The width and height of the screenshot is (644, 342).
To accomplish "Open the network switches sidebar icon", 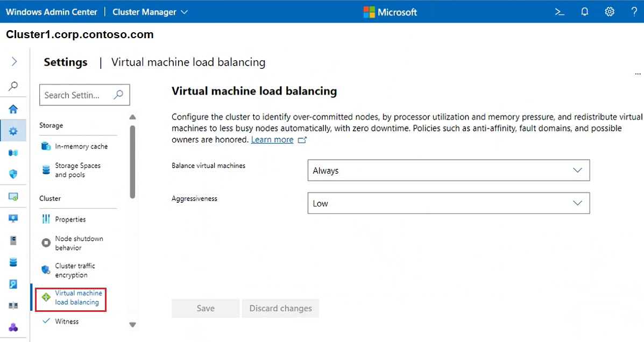I will 13,305.
